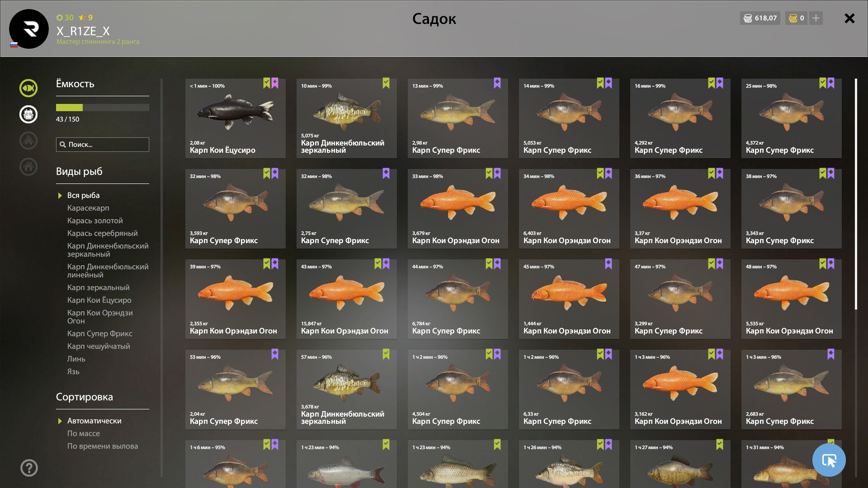Filter by Линь species
The height and width of the screenshot is (488, 868).
click(x=76, y=359)
